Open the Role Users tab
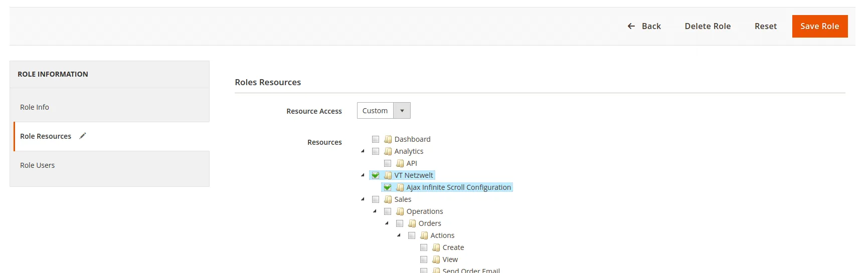Screen dimensions: 868x273 (38, 165)
